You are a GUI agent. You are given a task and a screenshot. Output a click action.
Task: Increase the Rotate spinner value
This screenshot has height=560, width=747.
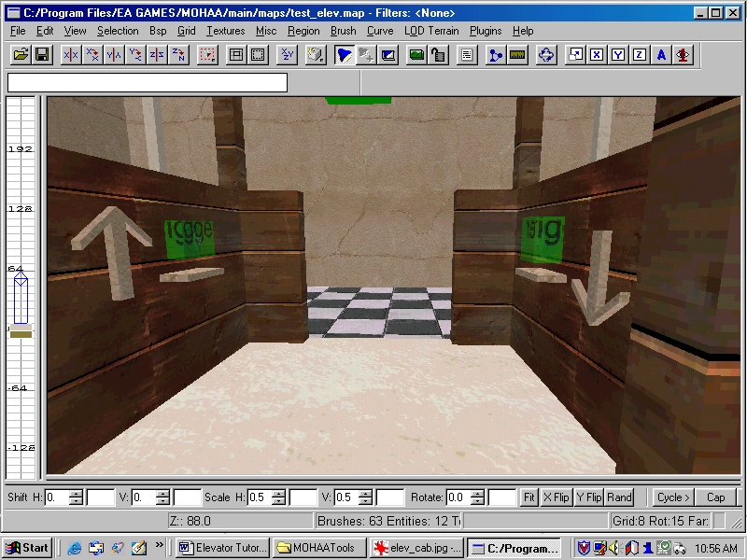point(480,493)
